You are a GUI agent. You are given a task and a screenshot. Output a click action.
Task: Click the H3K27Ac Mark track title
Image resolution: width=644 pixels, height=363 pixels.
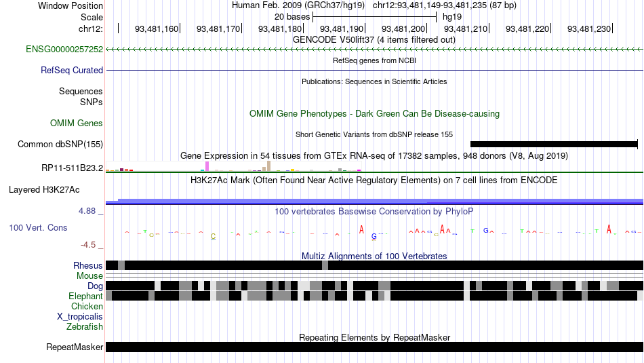[374, 180]
